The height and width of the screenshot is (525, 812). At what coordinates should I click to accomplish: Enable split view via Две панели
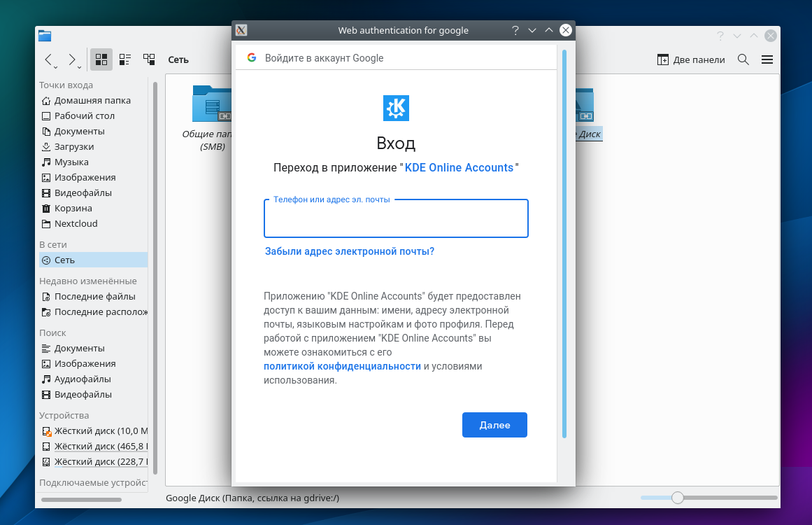[691, 59]
